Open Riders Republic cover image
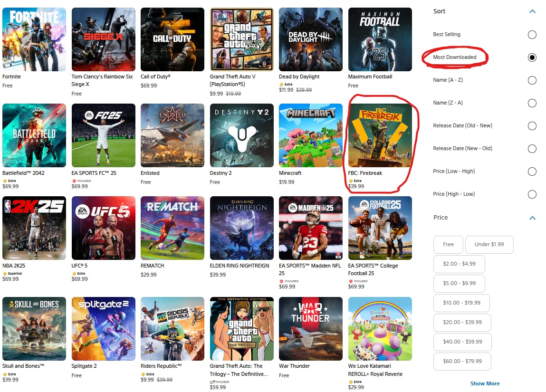The image size is (546, 392). 172,329
